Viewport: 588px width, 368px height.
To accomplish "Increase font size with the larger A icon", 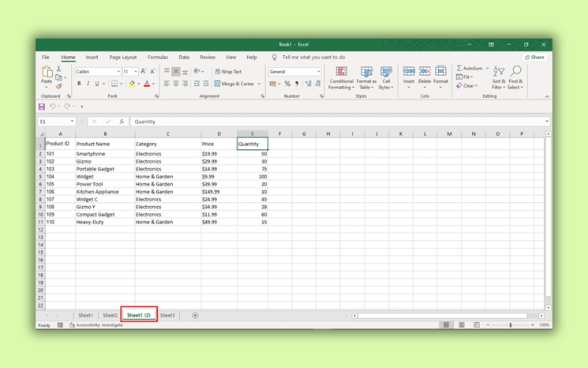I will (143, 71).
